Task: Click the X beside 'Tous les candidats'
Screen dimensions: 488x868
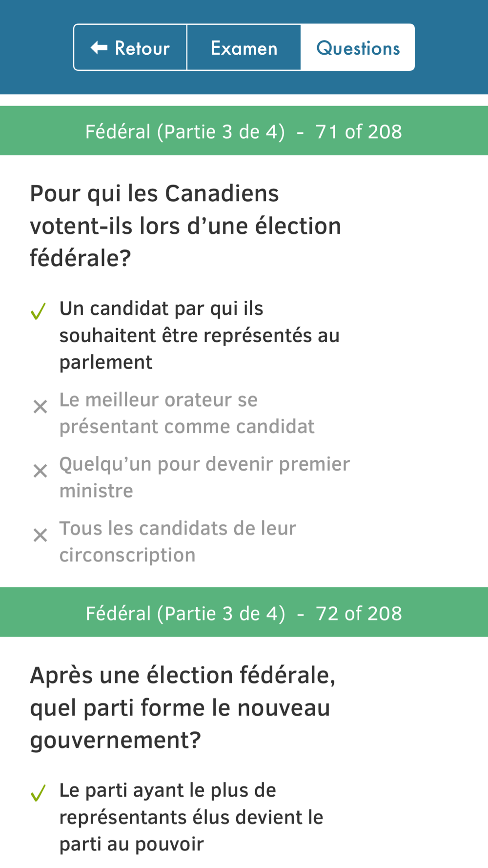Action: (40, 535)
